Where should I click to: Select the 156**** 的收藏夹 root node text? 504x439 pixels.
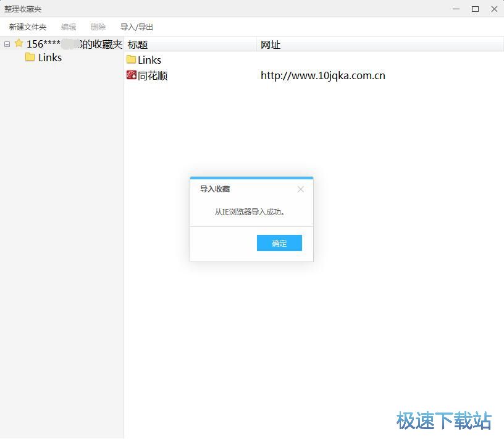[74, 44]
